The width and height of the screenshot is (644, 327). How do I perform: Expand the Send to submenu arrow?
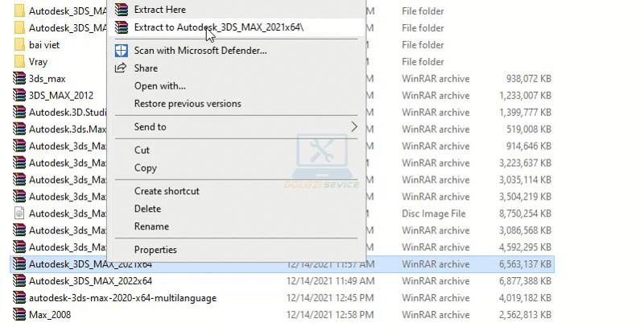(354, 126)
